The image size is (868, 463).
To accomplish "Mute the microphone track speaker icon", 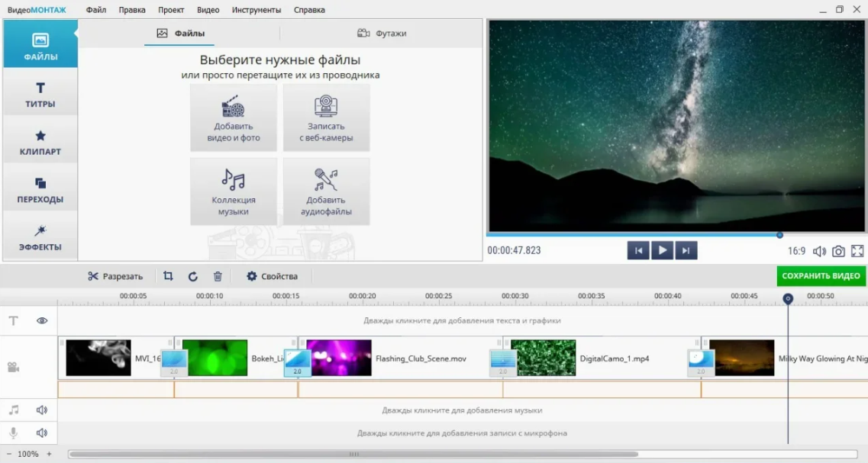I will coord(42,433).
